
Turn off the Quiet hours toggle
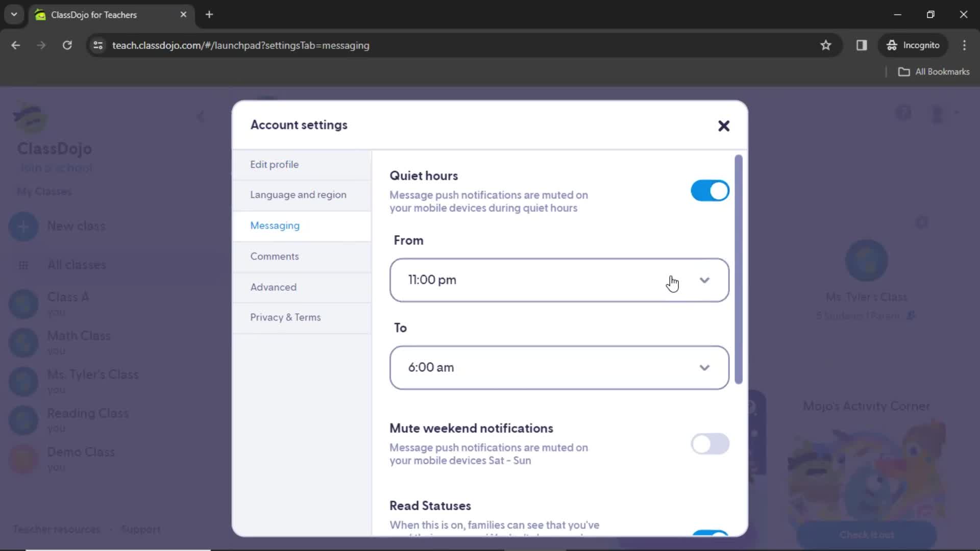709,191
